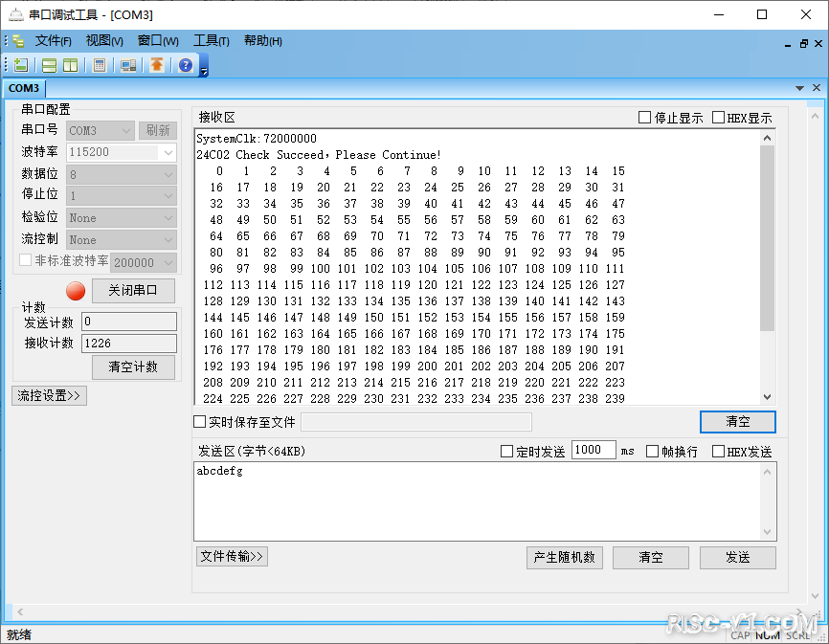Click the receive area scroll down arrow
The width and height of the screenshot is (829, 644).
[767, 397]
